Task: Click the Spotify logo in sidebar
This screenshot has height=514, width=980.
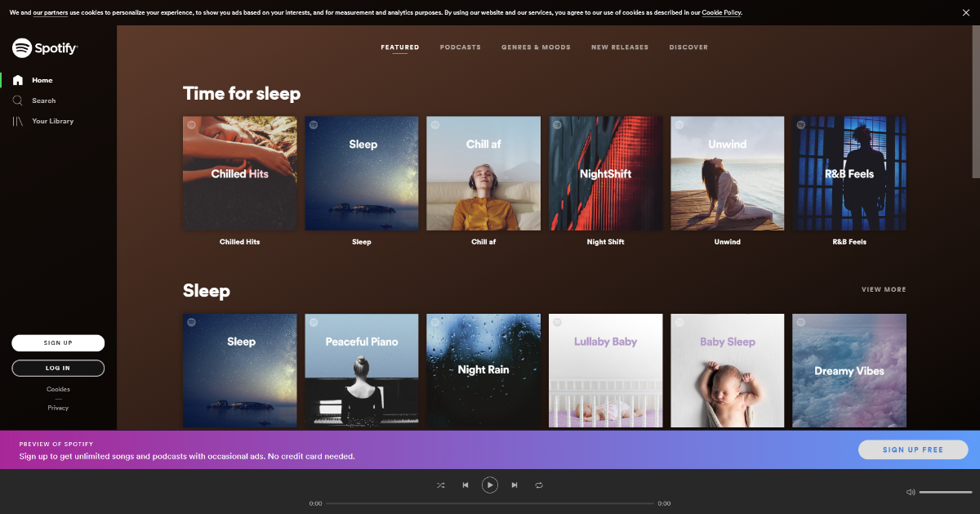Action: (x=45, y=48)
